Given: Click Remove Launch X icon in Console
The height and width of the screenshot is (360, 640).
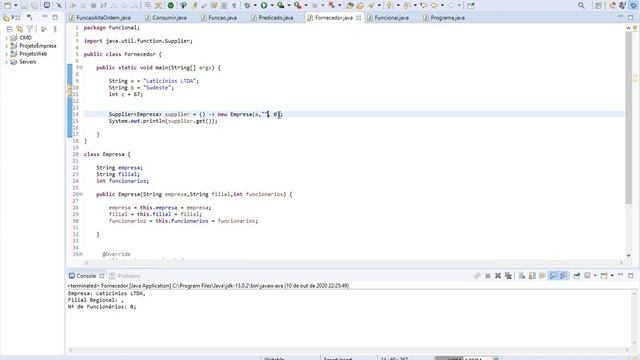Looking at the screenshot, I should [498, 276].
